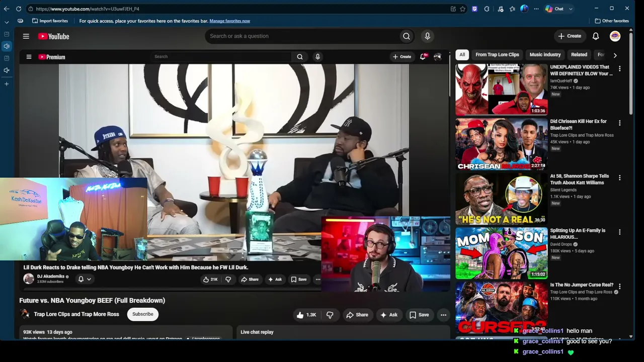Image resolution: width=644 pixels, height=362 pixels.
Task: Open the Favorites list icon in the toolbar
Action: (x=512, y=9)
